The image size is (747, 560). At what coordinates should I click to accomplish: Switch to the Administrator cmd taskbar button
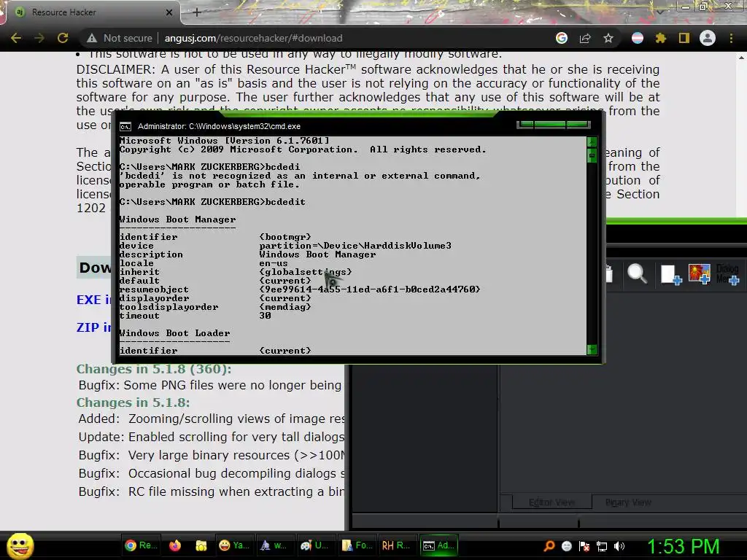tap(438, 545)
